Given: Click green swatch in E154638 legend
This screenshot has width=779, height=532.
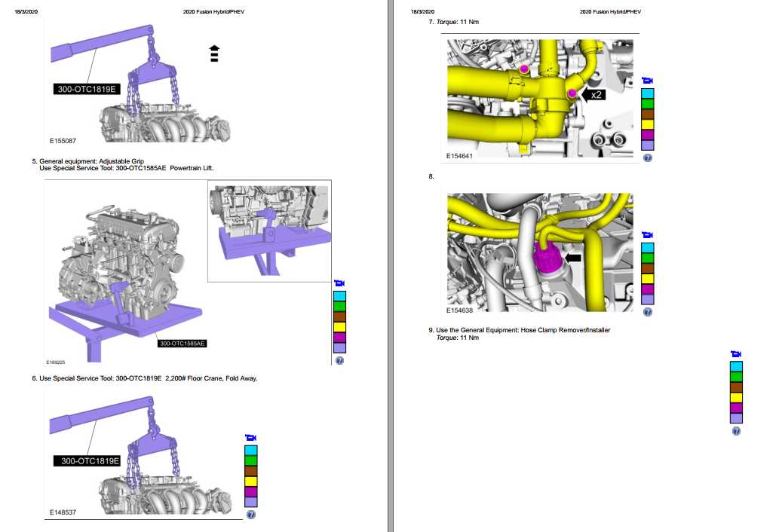Looking at the screenshot, I should pos(648,258).
